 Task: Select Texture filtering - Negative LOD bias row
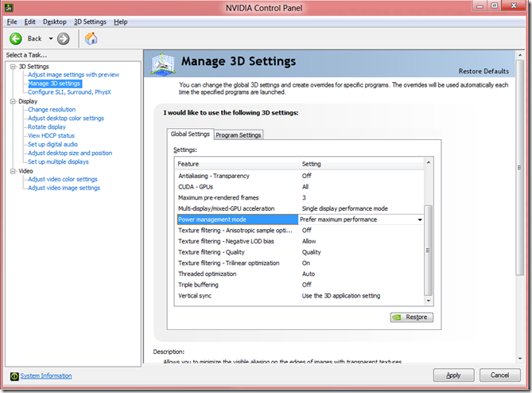tap(300, 241)
